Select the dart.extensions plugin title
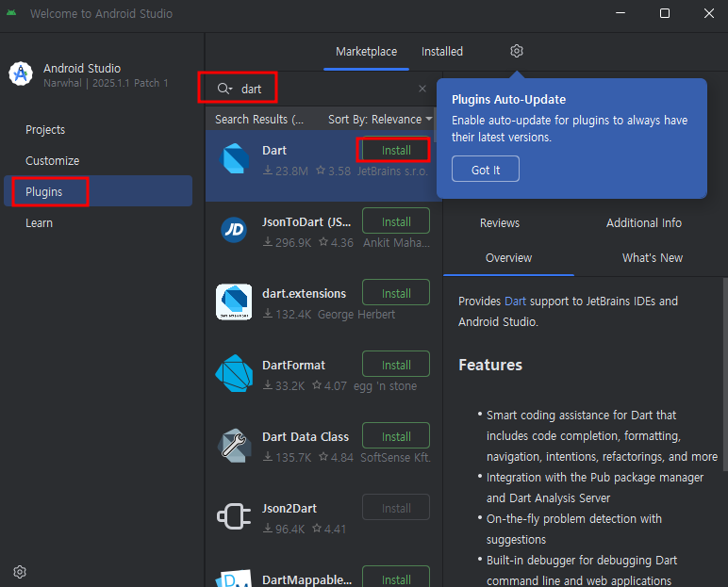Image resolution: width=728 pixels, height=587 pixels. (304, 293)
